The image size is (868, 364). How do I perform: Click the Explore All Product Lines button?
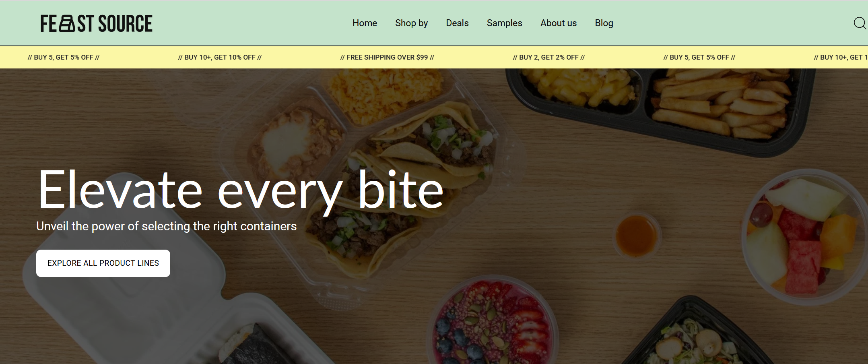(x=103, y=263)
